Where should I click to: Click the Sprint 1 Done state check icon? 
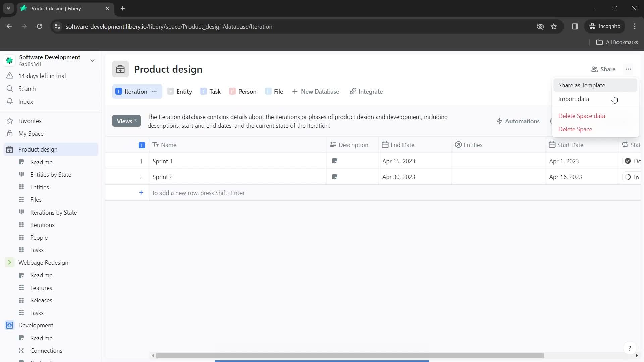628,161
